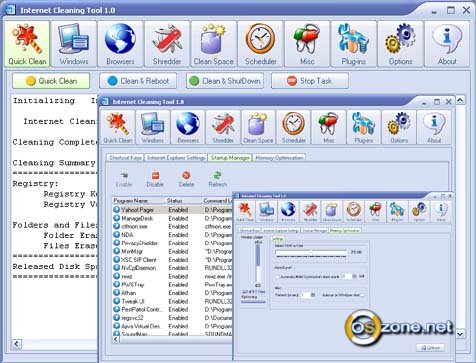Click the Clean & Reboot button
Screen dimensions: 476x363
click(x=138, y=81)
